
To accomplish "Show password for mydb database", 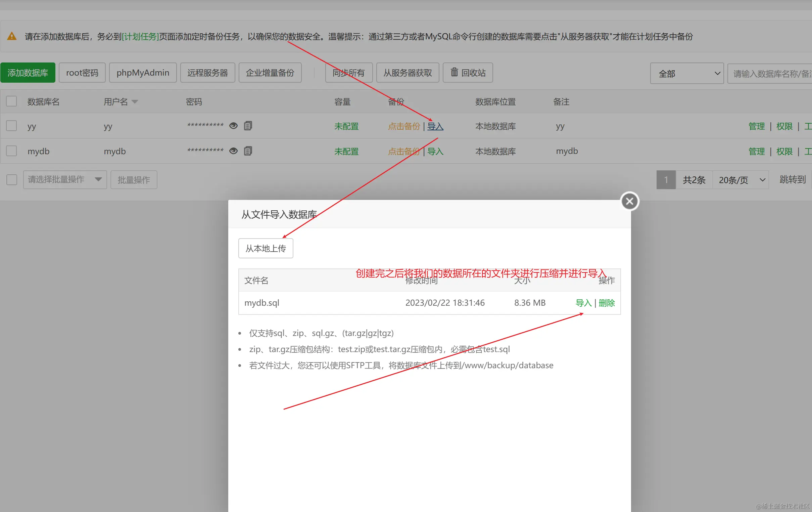I will pos(233,151).
